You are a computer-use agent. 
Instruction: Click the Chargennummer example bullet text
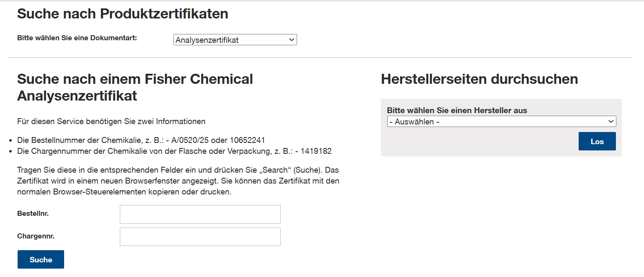pos(174,151)
